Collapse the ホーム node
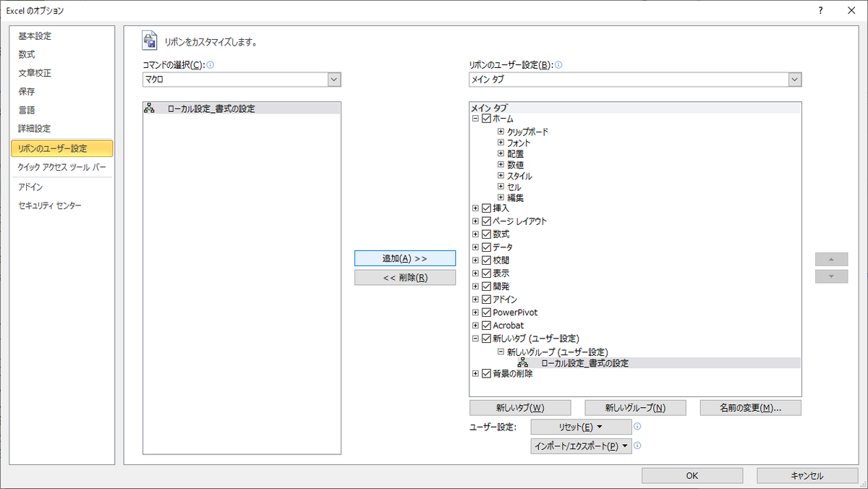 click(475, 119)
